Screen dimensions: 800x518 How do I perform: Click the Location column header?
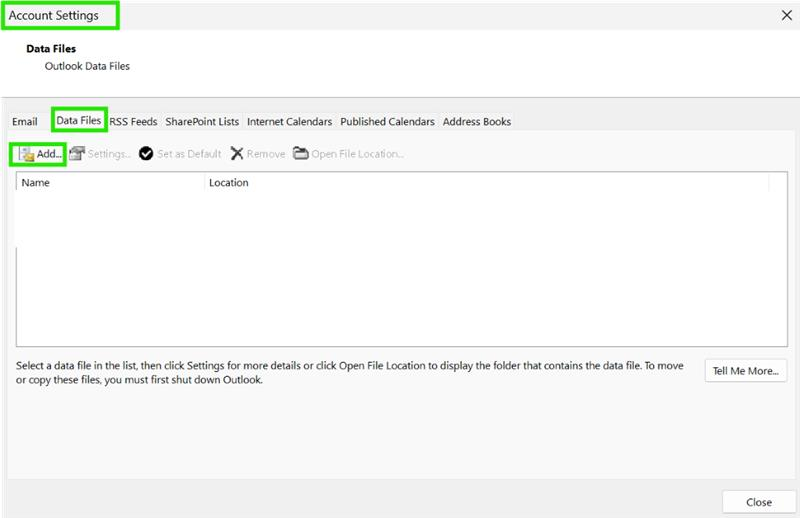487,182
